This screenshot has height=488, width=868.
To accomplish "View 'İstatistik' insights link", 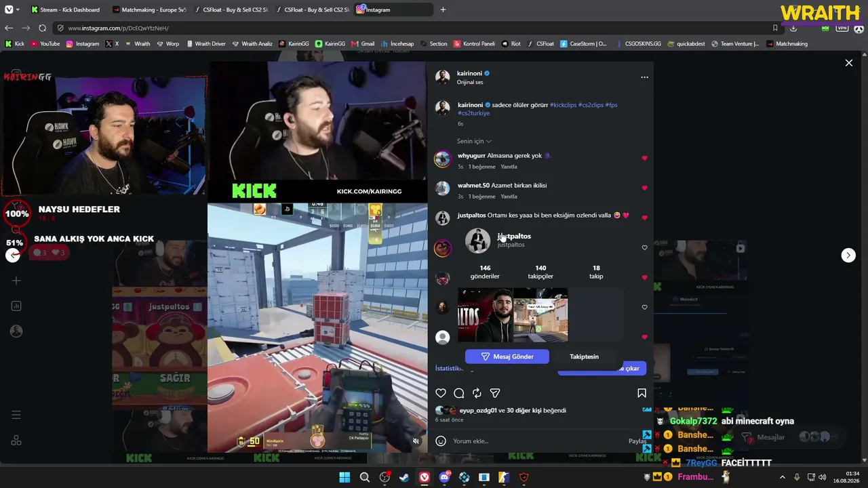I will (x=449, y=368).
